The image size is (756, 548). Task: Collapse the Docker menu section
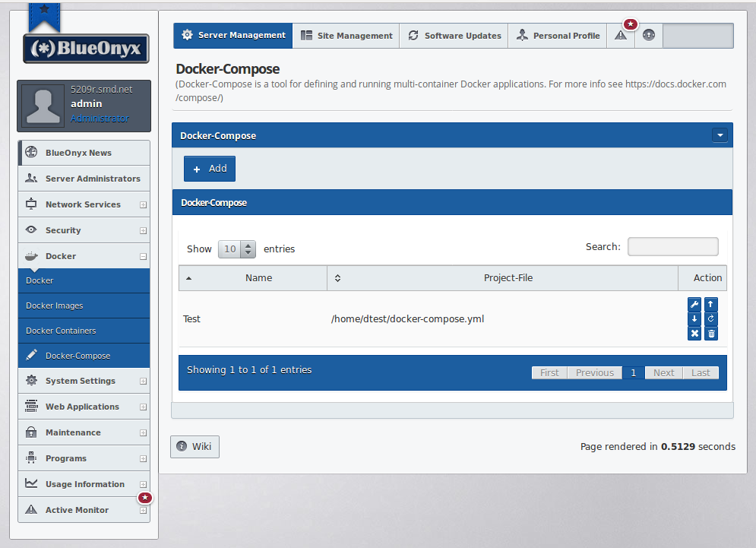tap(84, 256)
